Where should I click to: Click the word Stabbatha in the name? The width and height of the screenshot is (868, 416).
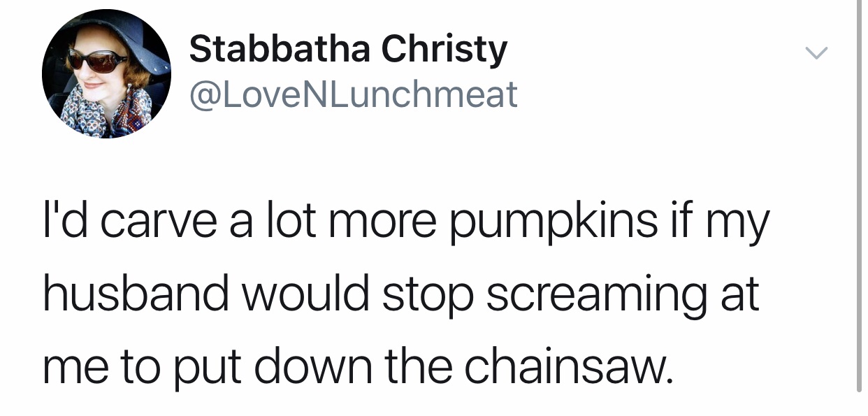point(280,50)
